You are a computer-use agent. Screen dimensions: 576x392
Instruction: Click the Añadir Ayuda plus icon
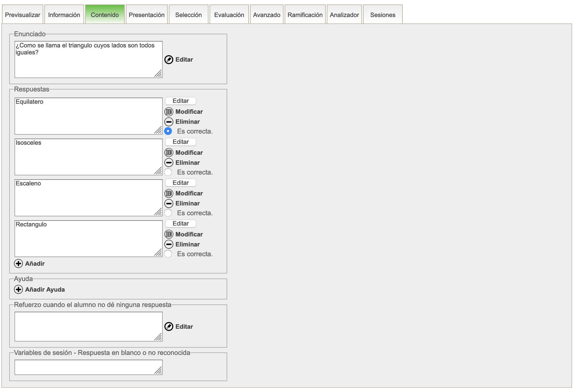point(18,290)
